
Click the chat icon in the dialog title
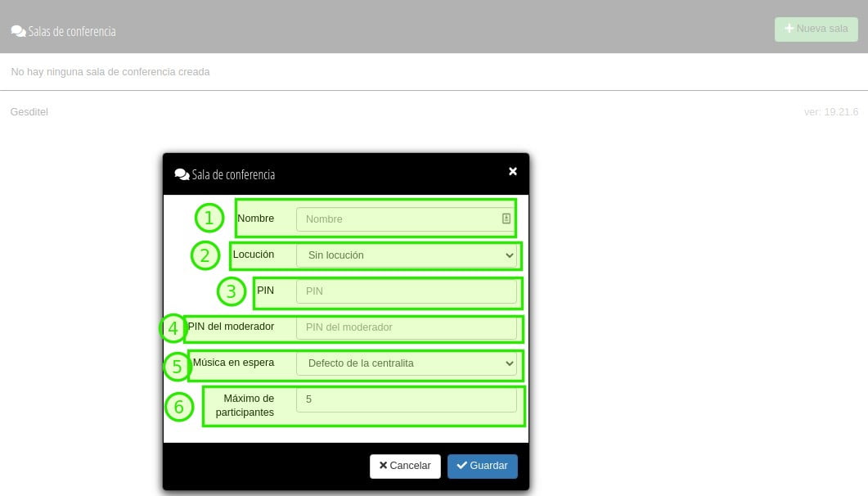pyautogui.click(x=181, y=174)
